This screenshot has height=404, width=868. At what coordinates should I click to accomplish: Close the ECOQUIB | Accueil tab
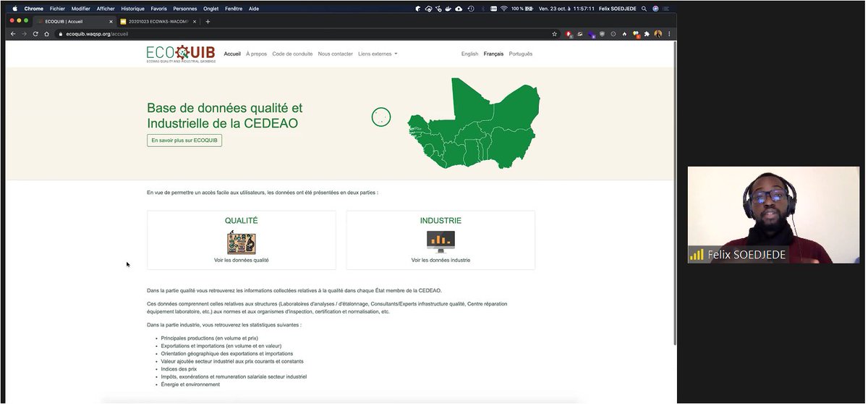point(111,22)
